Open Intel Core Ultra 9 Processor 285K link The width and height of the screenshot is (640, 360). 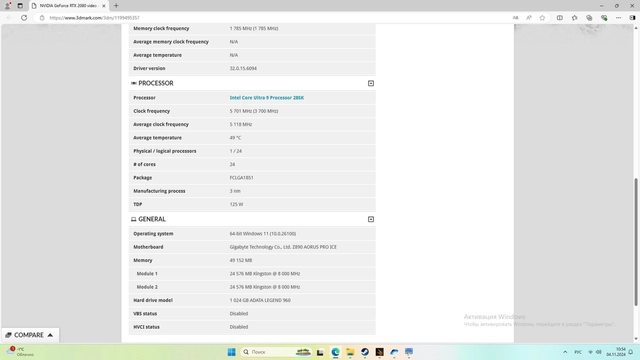coord(267,98)
